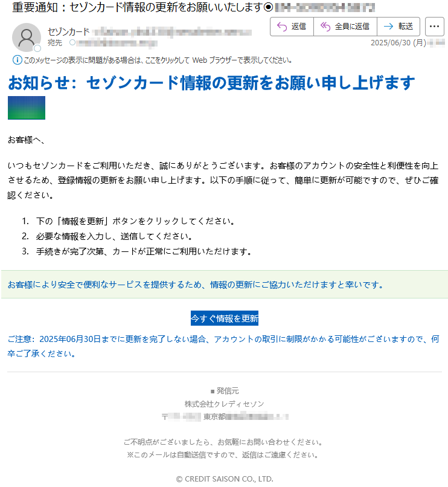Viewport: 448px width, 487px height.
Task: Click the sender name セゾンカード
Action: [x=69, y=31]
